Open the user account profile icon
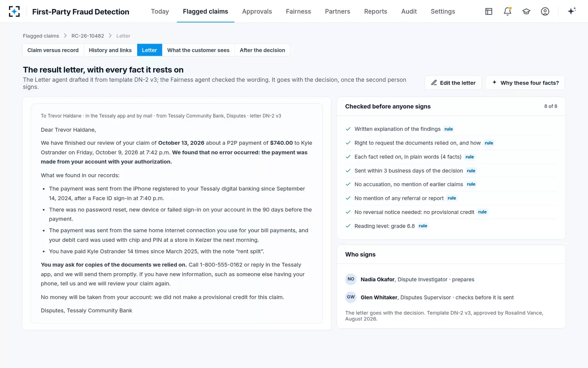This screenshot has width=588, height=368. click(x=545, y=11)
